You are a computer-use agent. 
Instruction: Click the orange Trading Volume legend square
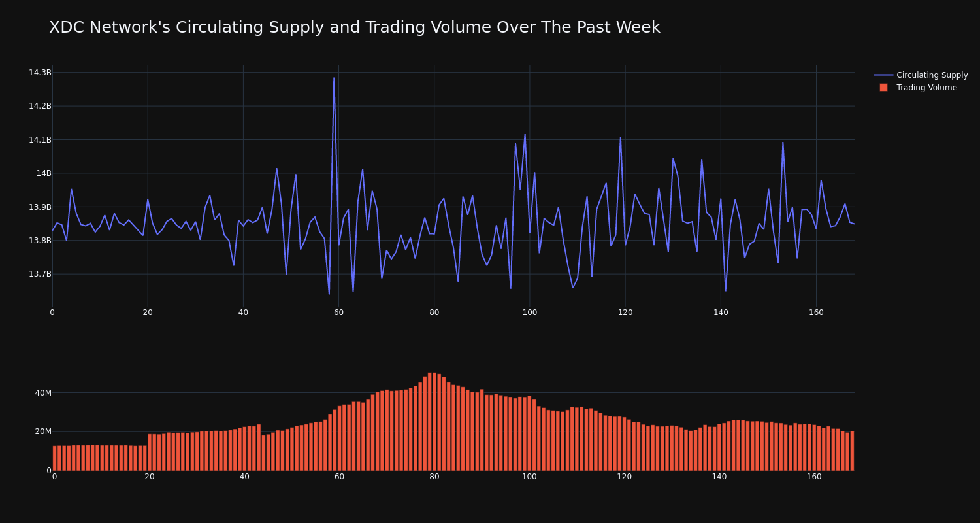point(883,88)
